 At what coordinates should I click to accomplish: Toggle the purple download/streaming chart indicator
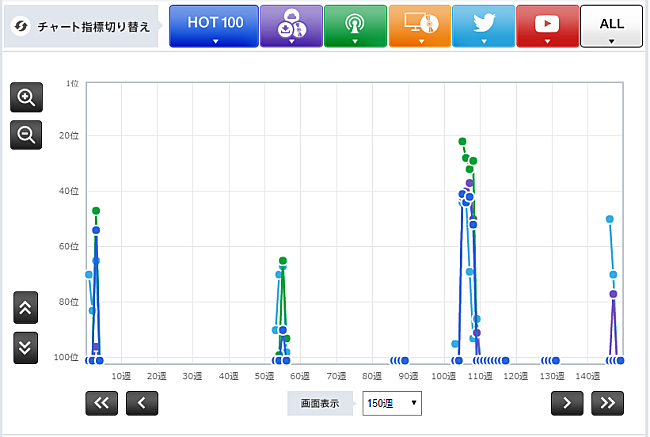pos(291,25)
